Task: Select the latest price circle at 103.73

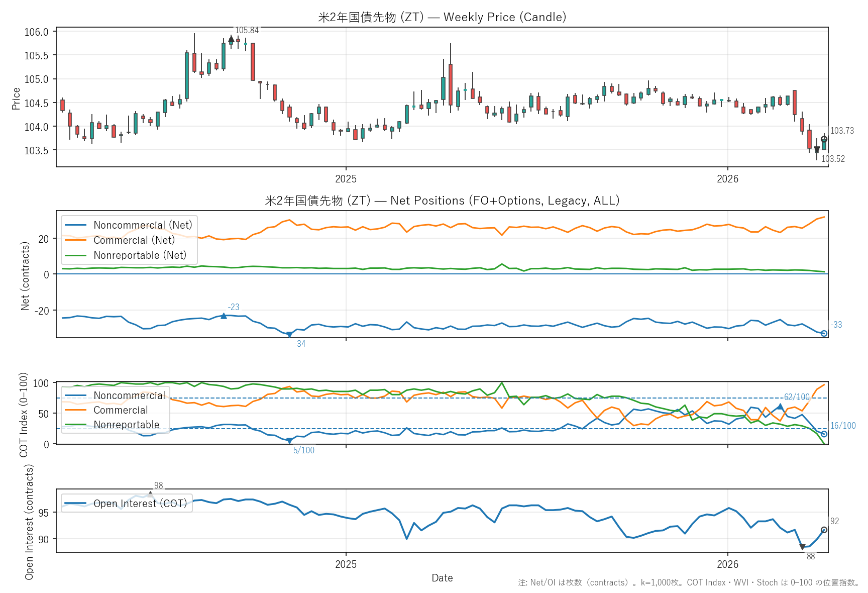Action: pyautogui.click(x=824, y=139)
